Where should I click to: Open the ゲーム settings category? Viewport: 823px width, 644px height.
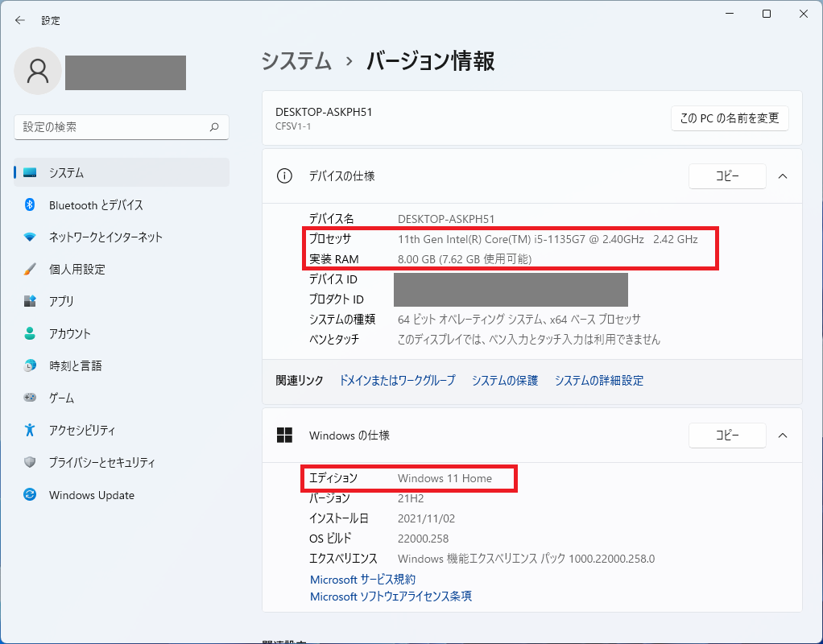coord(61,398)
